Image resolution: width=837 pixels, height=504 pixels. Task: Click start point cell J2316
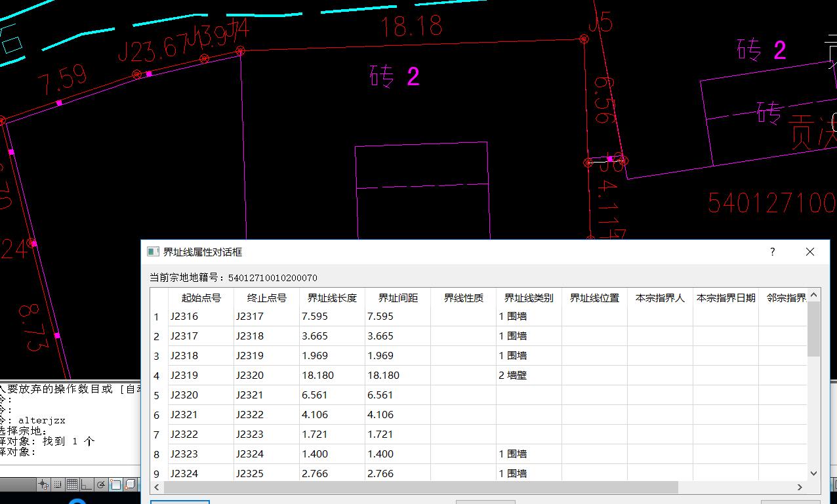pos(201,317)
